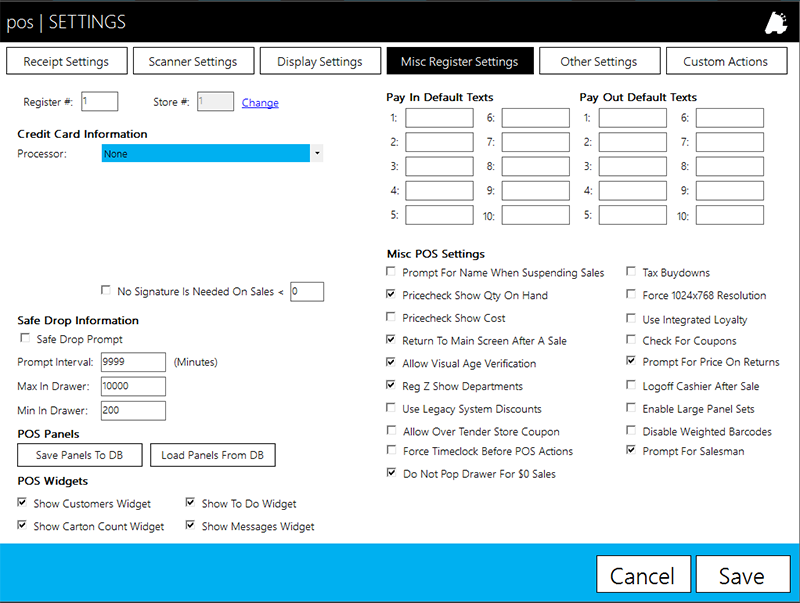
Task: Check Force 1024x768 Resolution
Action: [x=631, y=294]
